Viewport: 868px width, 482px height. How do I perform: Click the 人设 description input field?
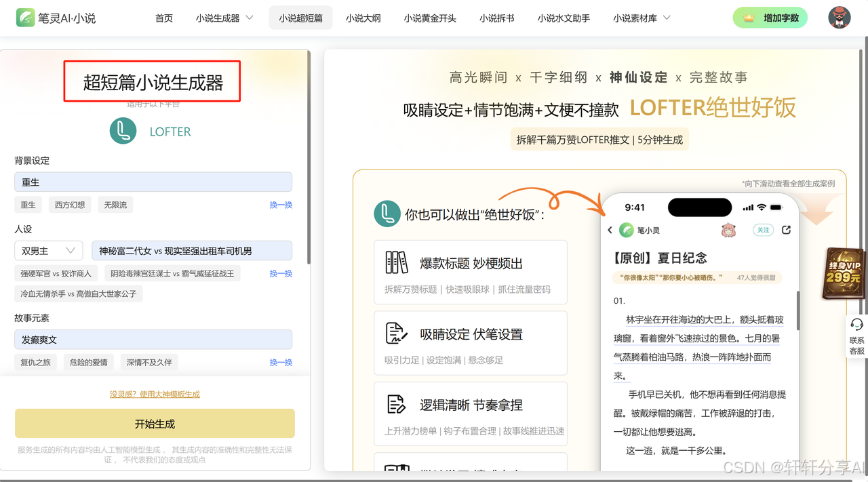pyautogui.click(x=192, y=251)
